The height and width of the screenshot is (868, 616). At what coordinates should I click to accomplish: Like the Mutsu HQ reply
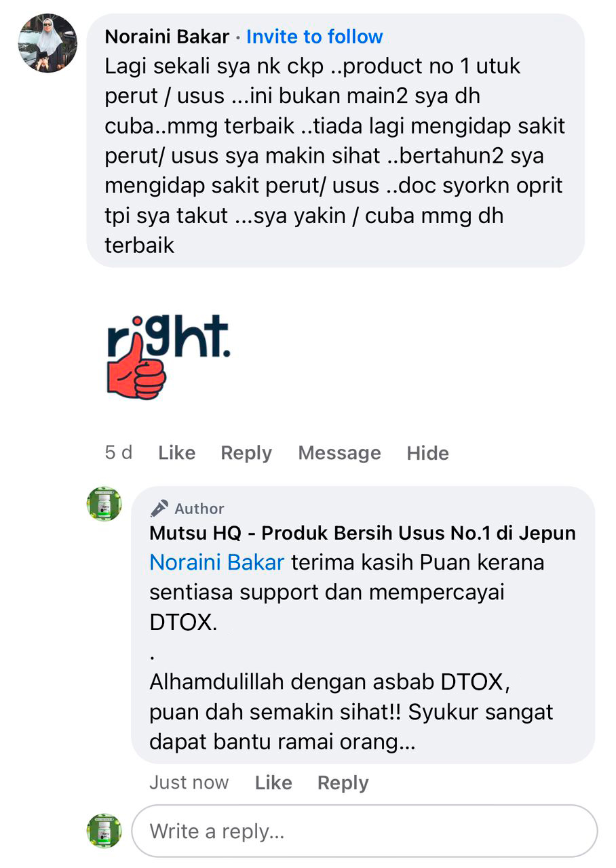click(x=273, y=783)
